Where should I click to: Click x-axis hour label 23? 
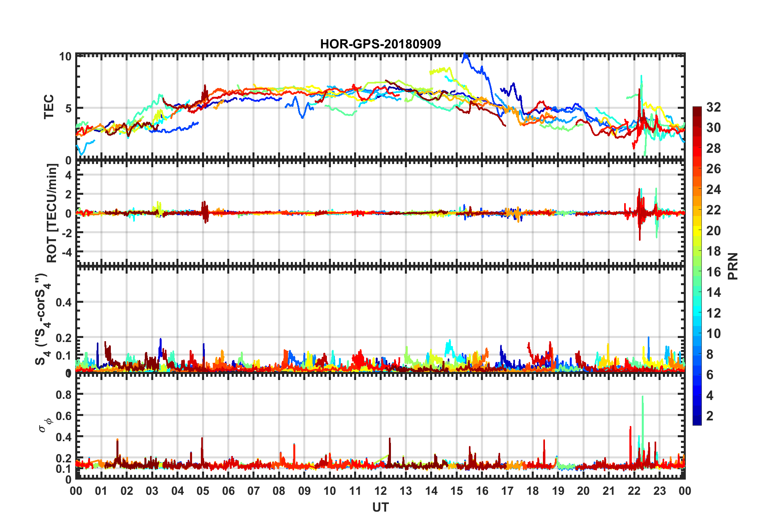tap(659, 491)
